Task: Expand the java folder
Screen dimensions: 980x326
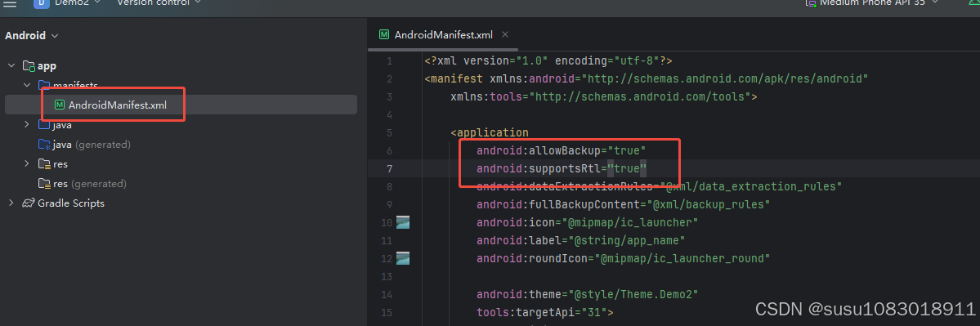Action: tap(27, 124)
